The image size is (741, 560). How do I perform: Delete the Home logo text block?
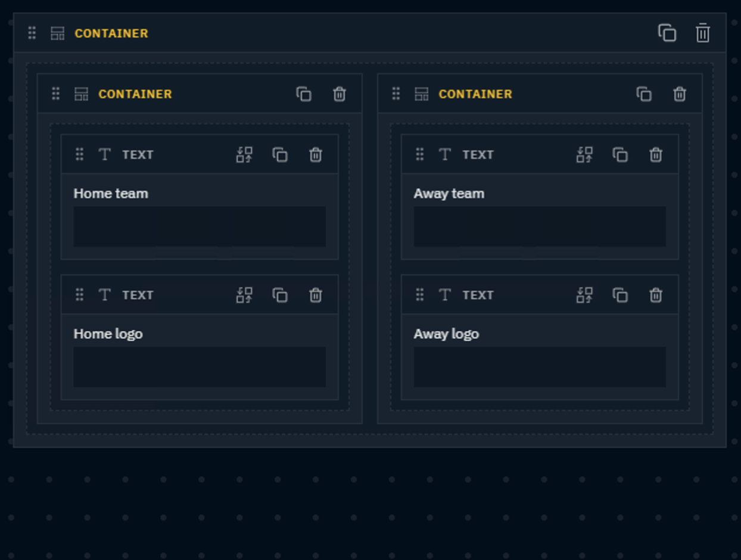pos(316,295)
